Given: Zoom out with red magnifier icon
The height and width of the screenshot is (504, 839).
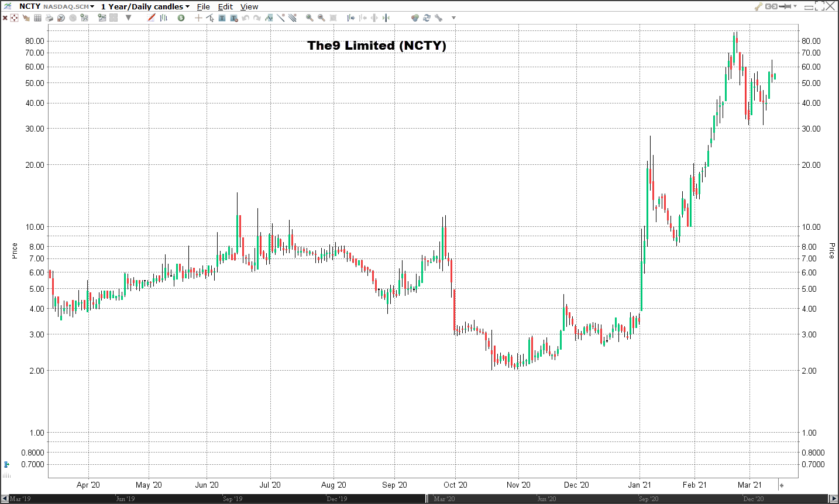Looking at the screenshot, I should coord(321,18).
